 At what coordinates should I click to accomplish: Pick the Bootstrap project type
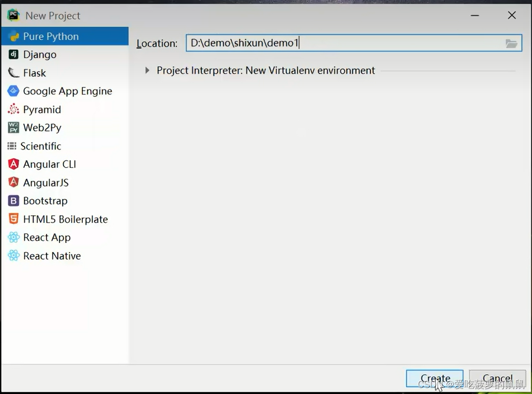tap(65, 201)
